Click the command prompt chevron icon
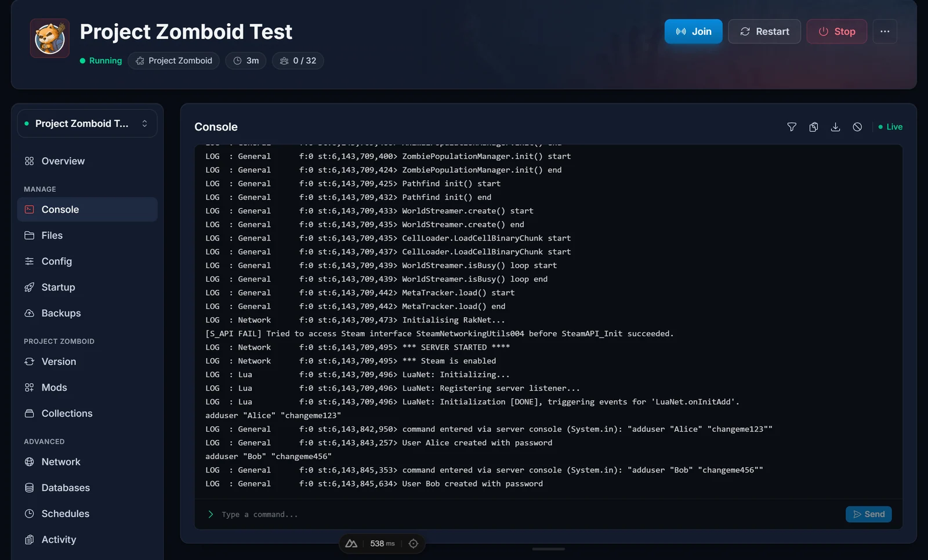Screen dimensions: 928x560 [x=211, y=514]
